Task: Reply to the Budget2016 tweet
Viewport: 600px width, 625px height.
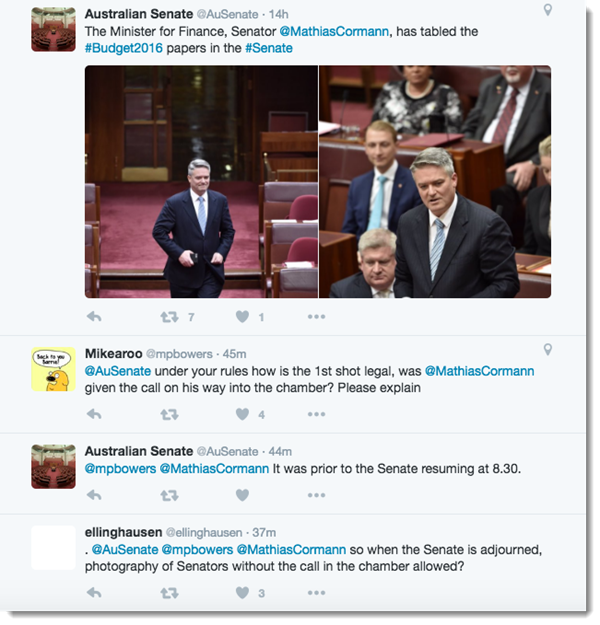Action: [94, 317]
